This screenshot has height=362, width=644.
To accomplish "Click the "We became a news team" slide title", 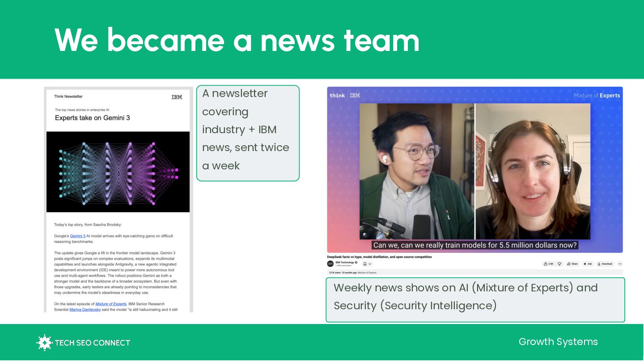I will coord(237,39).
